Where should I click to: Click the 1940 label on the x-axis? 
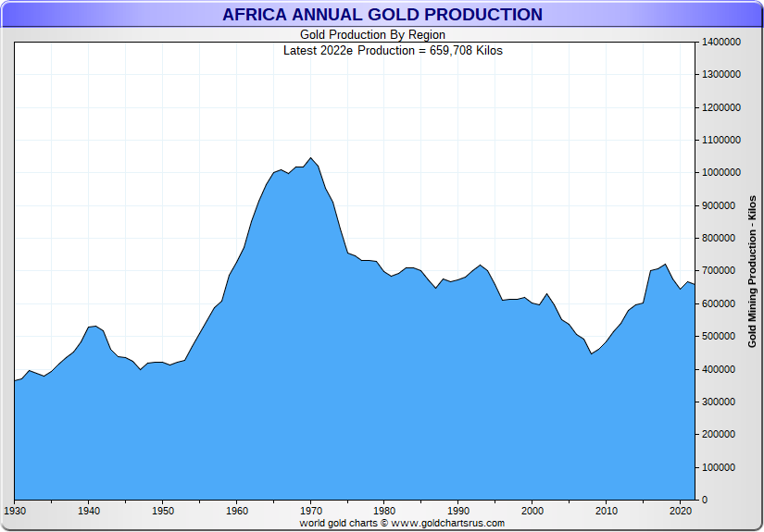tap(89, 511)
